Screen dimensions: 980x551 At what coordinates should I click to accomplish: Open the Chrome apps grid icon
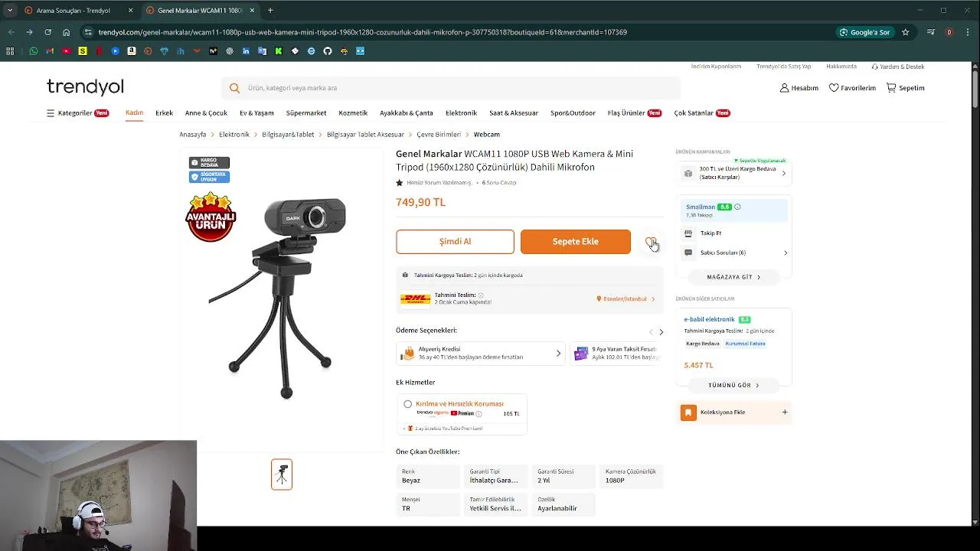pos(10,51)
